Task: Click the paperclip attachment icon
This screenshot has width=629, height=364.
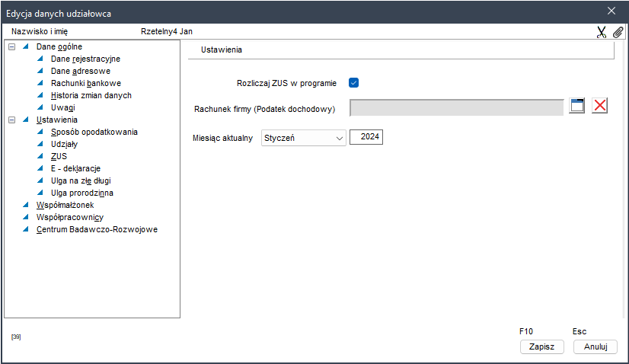Action: (x=618, y=32)
